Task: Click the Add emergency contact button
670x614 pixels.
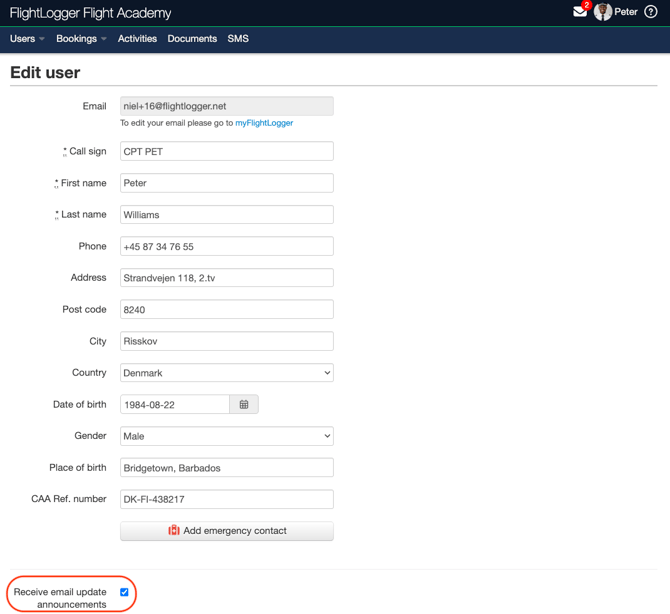Action: (x=226, y=531)
